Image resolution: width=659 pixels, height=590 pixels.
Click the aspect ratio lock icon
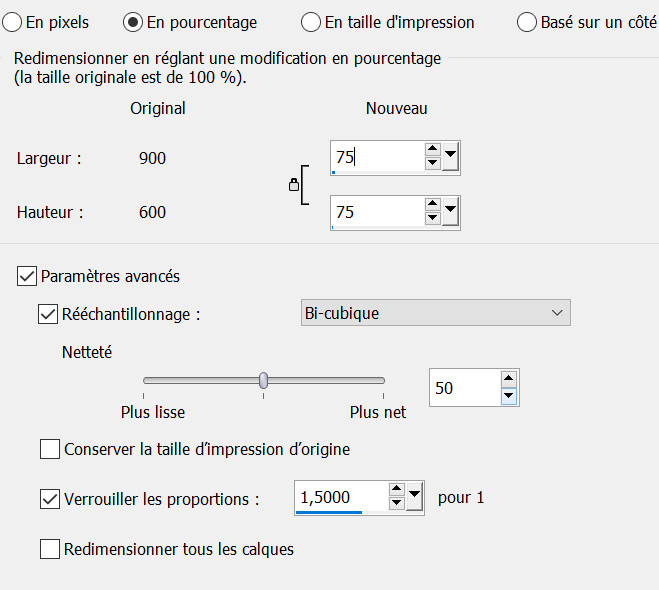(x=293, y=184)
